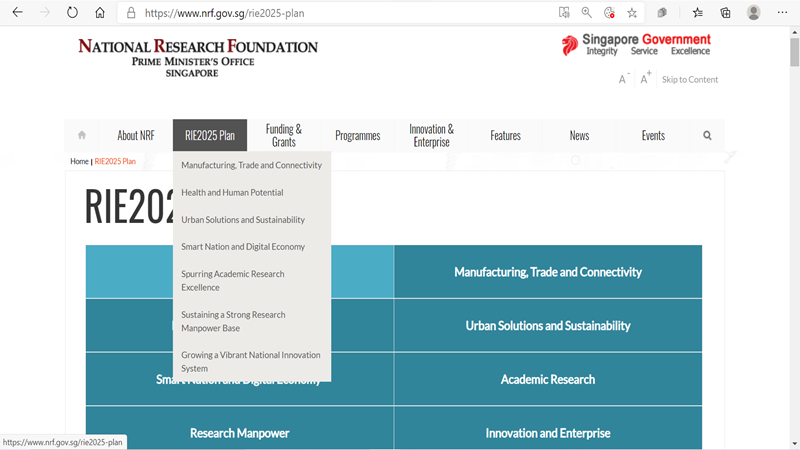Open the Programmes menu
This screenshot has height=450, width=800.
[x=358, y=135]
